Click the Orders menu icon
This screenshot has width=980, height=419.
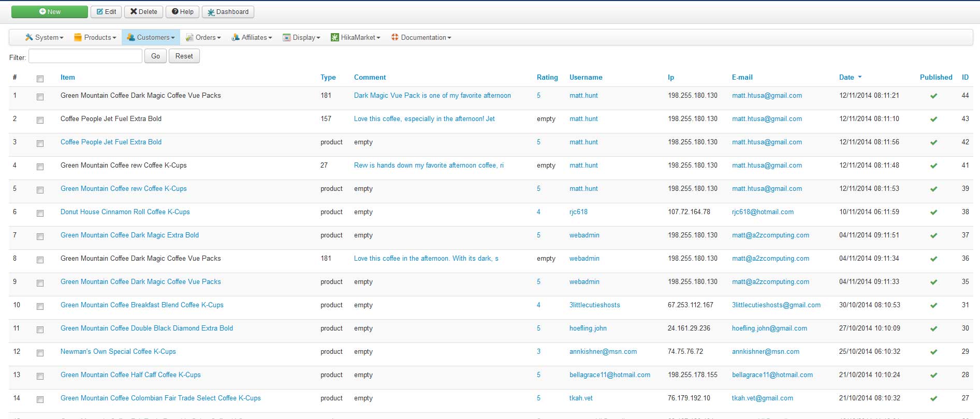[x=189, y=37]
